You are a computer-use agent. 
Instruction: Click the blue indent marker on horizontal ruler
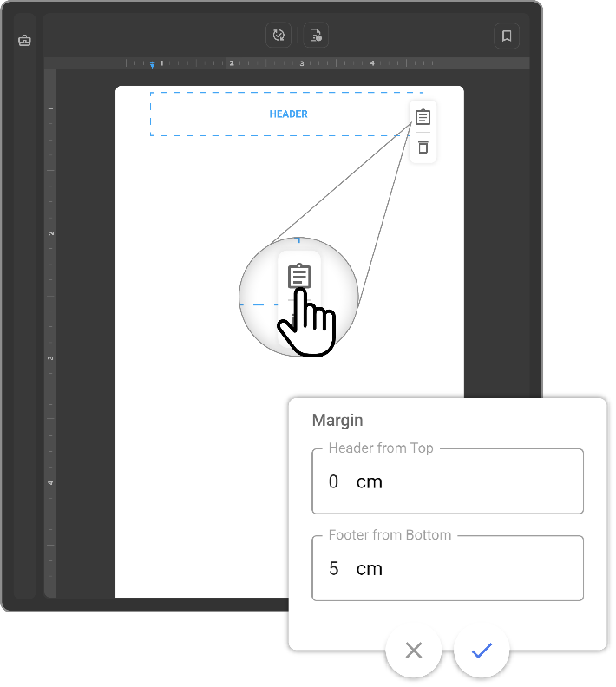click(x=153, y=65)
